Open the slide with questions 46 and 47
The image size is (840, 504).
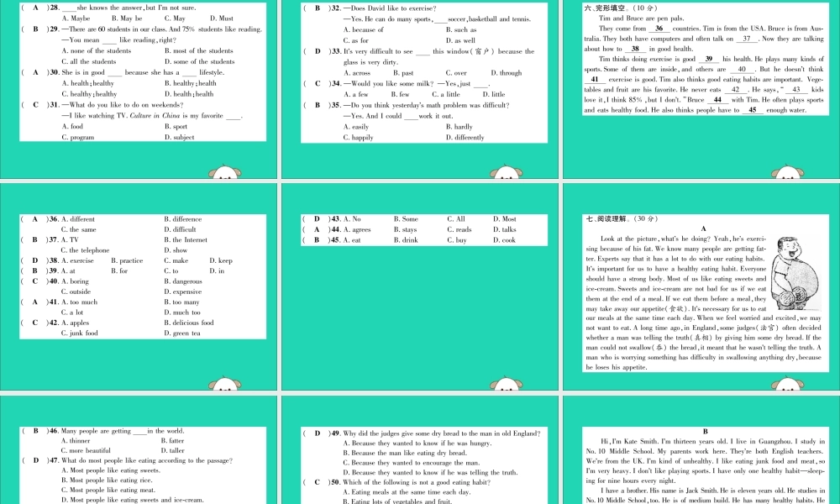(x=139, y=450)
